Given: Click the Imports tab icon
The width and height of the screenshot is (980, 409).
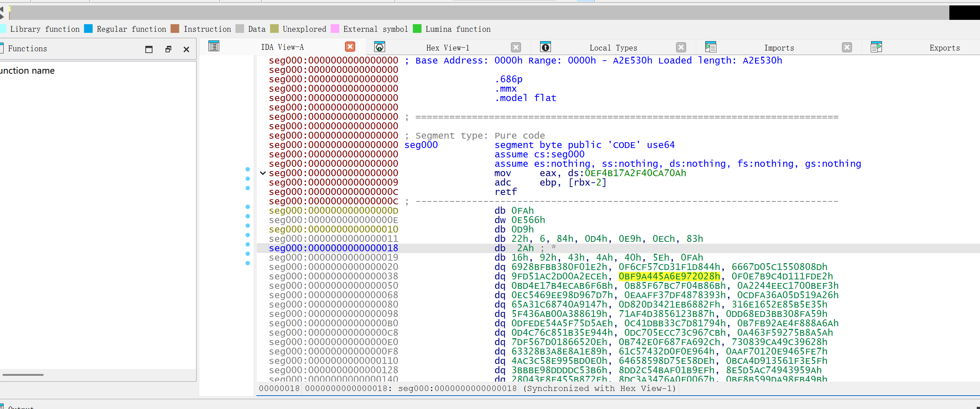Looking at the screenshot, I should 710,47.
